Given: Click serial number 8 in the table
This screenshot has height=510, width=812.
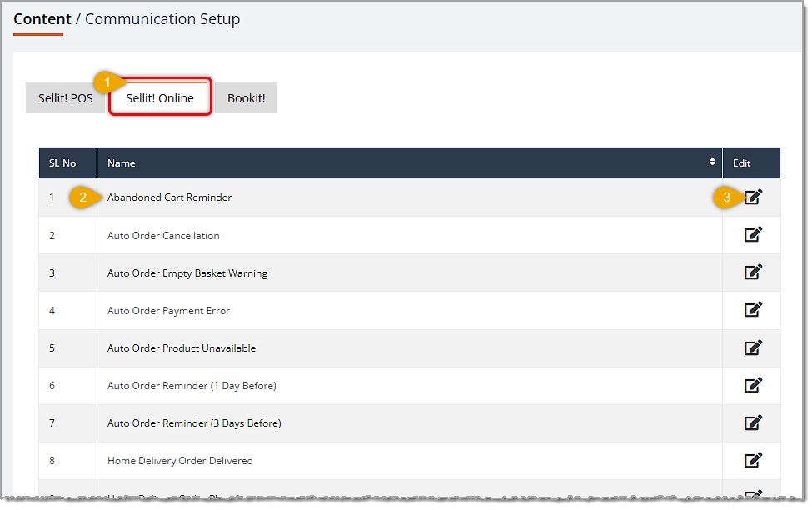Looking at the screenshot, I should click(x=52, y=461).
